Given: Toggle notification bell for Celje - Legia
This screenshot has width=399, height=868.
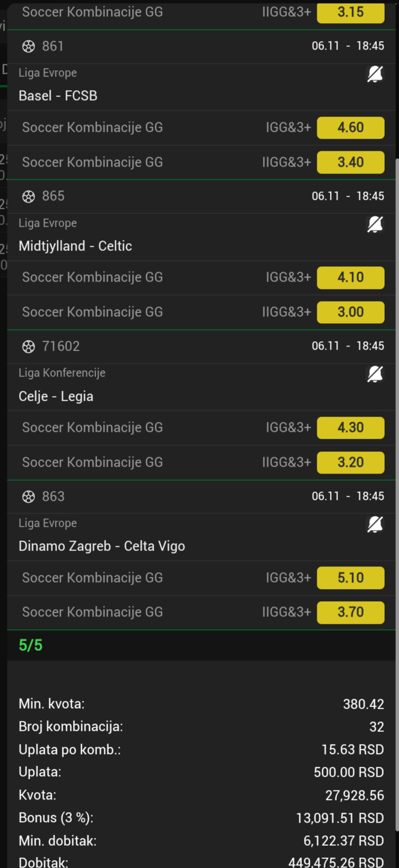Looking at the screenshot, I should tap(375, 374).
